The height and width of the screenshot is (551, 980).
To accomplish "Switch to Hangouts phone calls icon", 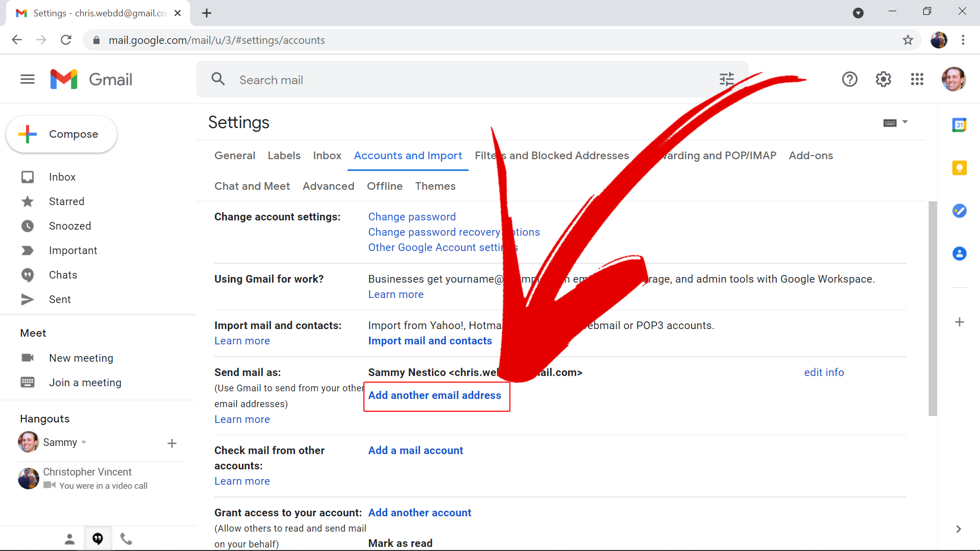I will 126,539.
